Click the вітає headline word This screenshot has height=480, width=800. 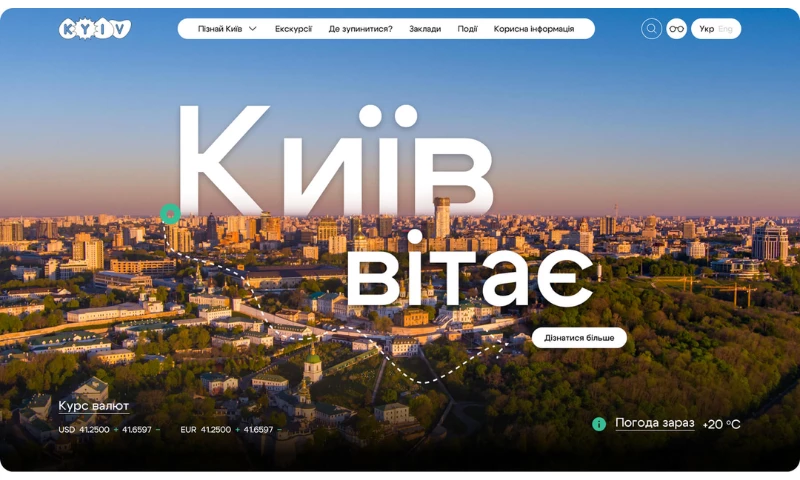(x=470, y=267)
